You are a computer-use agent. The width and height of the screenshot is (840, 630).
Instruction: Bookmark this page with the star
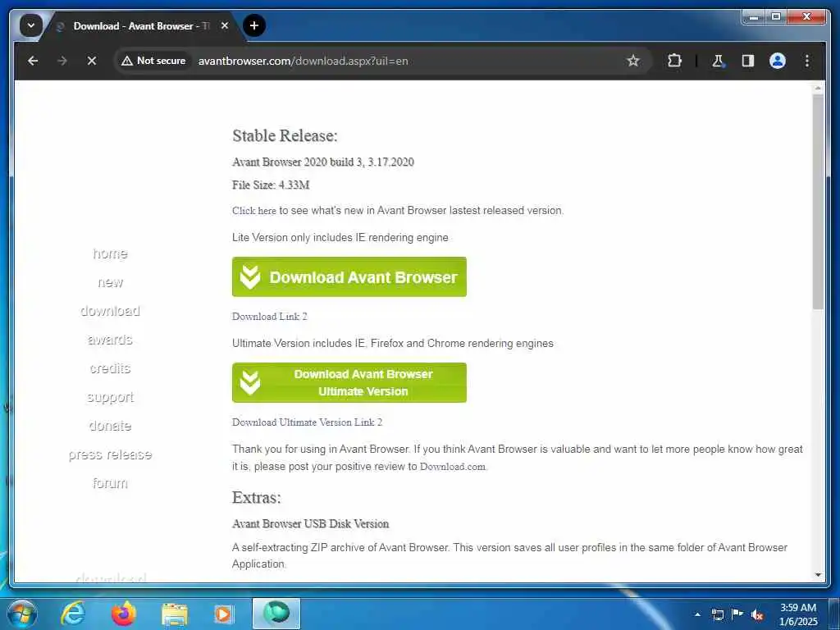(x=633, y=61)
